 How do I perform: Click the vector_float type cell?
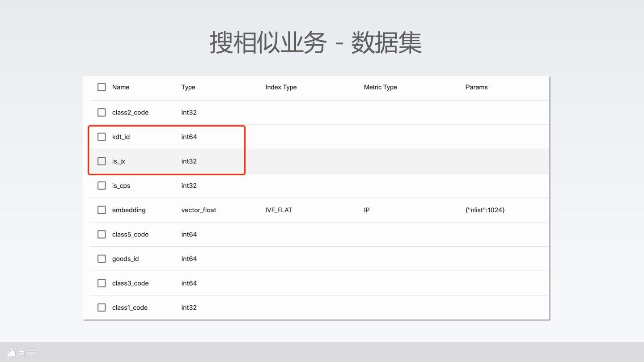pos(199,210)
